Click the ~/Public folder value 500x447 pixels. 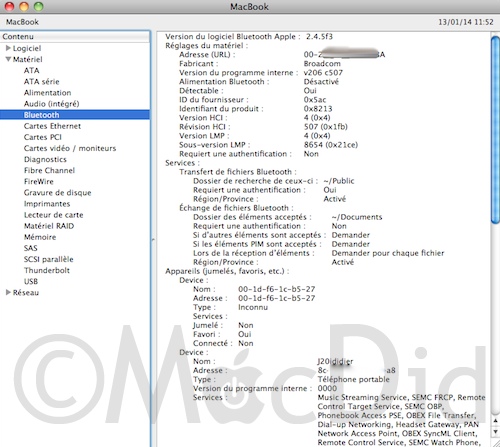(x=339, y=181)
